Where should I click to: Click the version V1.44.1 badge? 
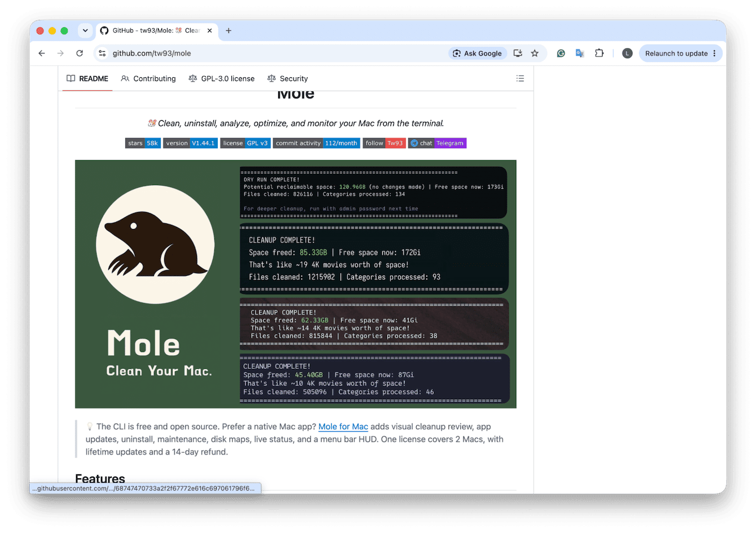190,143
